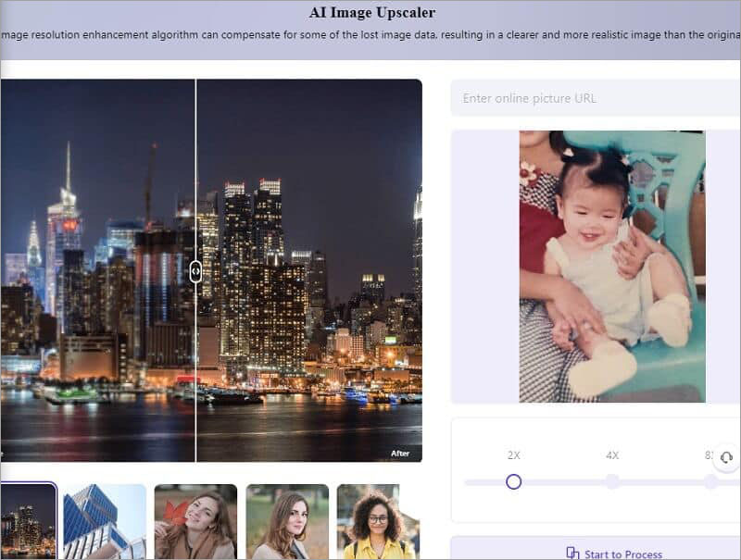Choose the woman holding red leaf thumbnail

(x=195, y=521)
